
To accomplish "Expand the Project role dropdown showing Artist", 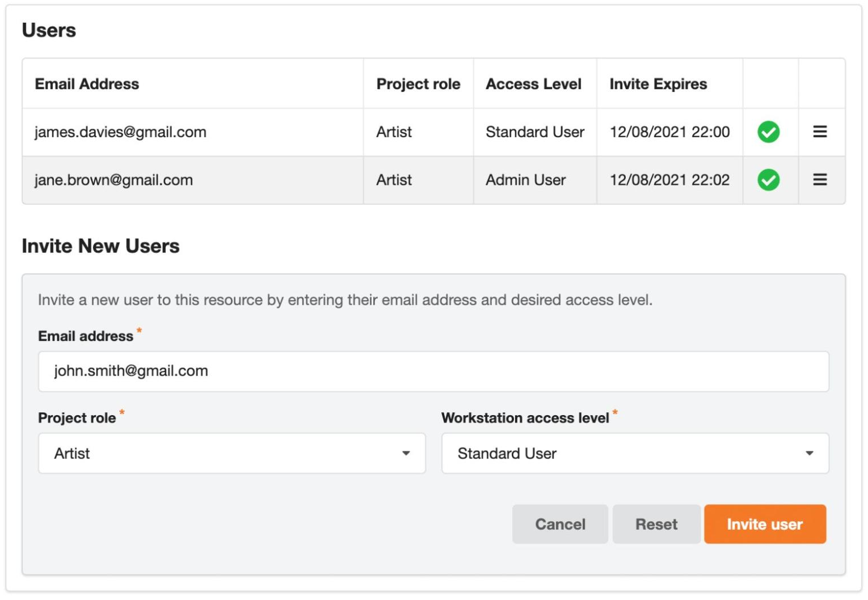I will (x=231, y=453).
